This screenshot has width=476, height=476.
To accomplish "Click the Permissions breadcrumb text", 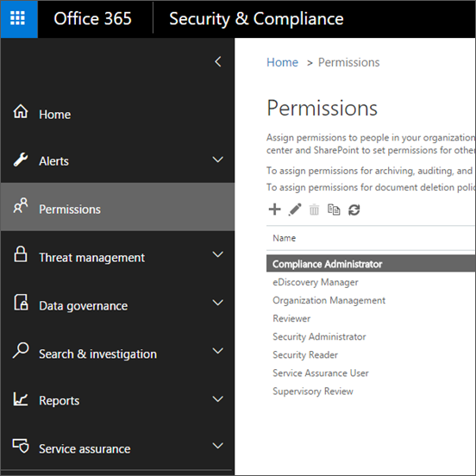I will pos(348,62).
